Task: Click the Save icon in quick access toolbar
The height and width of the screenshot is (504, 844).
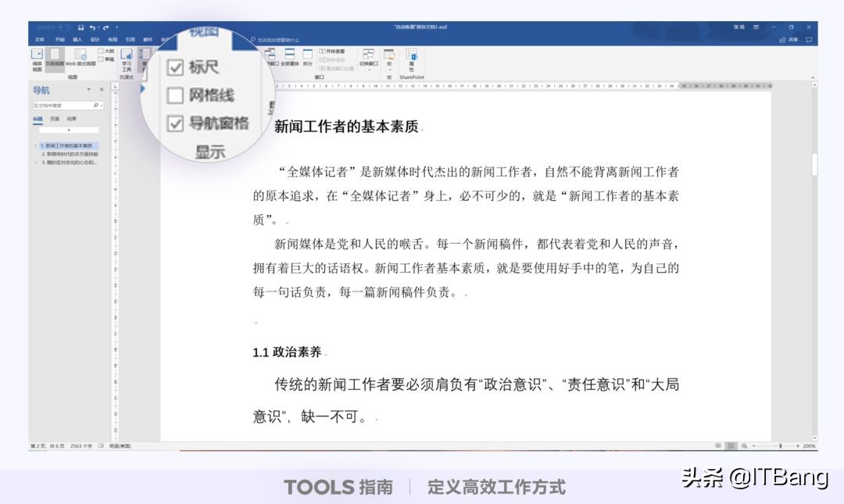Action: point(81,26)
